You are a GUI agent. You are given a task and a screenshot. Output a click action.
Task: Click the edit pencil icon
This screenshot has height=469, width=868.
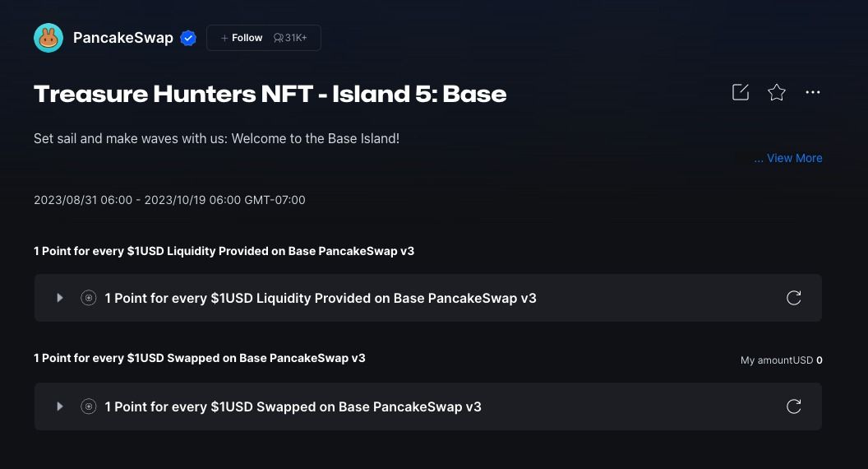[741, 92]
